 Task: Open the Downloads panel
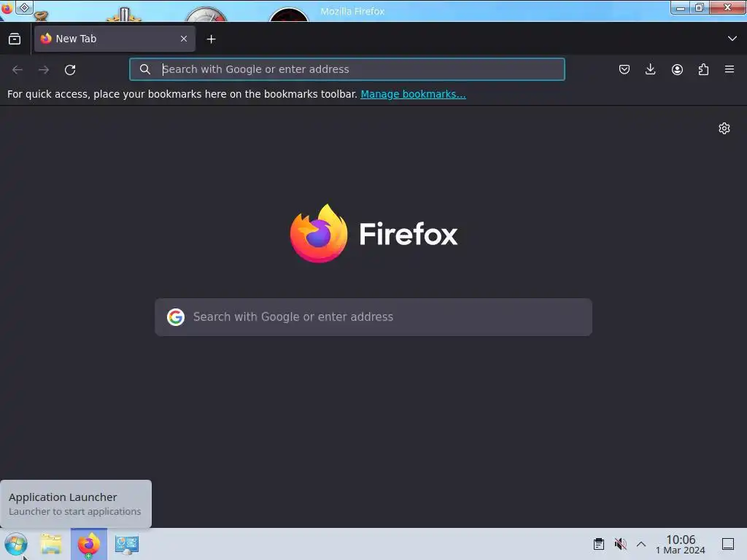coord(650,69)
